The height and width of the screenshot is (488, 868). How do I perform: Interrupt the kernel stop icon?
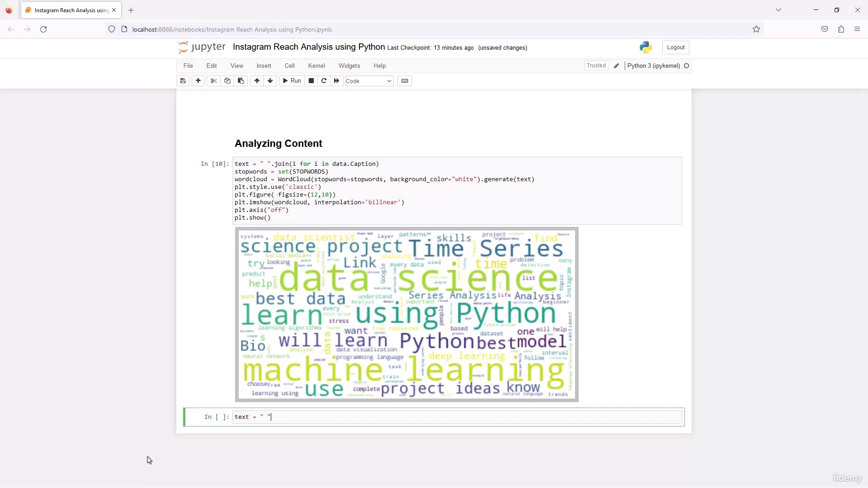[x=311, y=81]
